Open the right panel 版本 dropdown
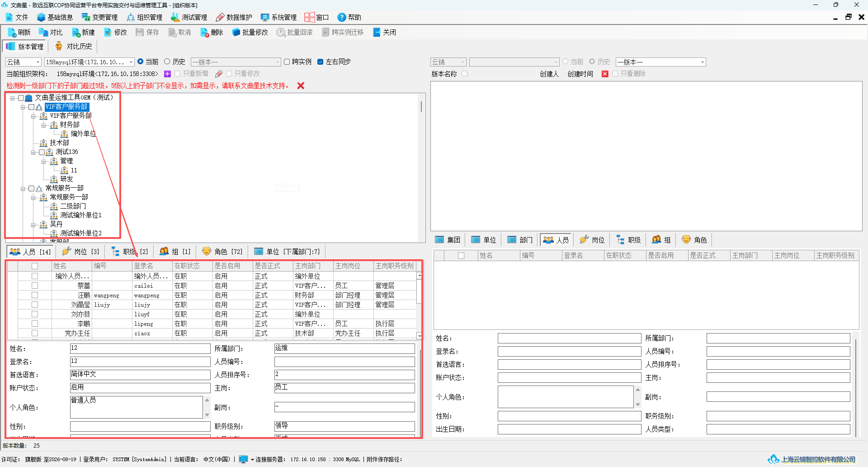 pos(660,62)
